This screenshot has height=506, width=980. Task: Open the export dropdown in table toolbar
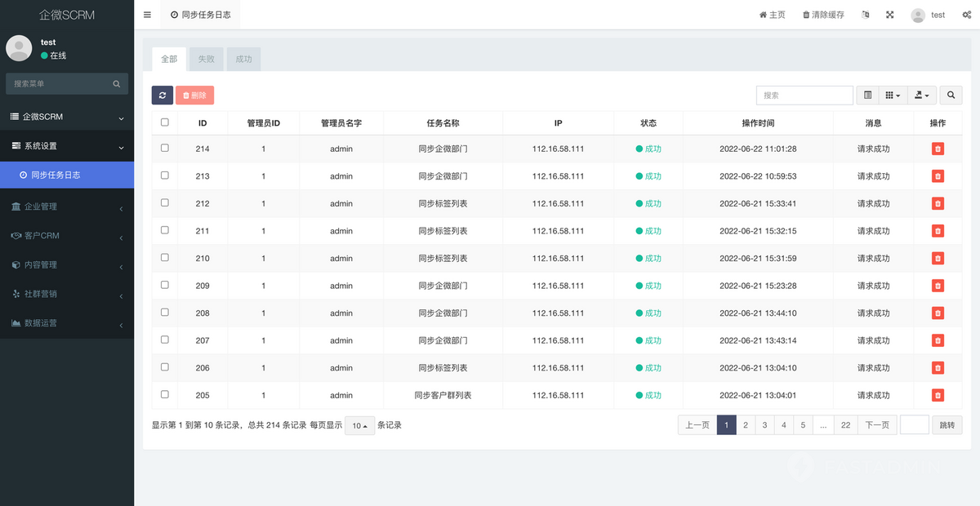pyautogui.click(x=921, y=95)
